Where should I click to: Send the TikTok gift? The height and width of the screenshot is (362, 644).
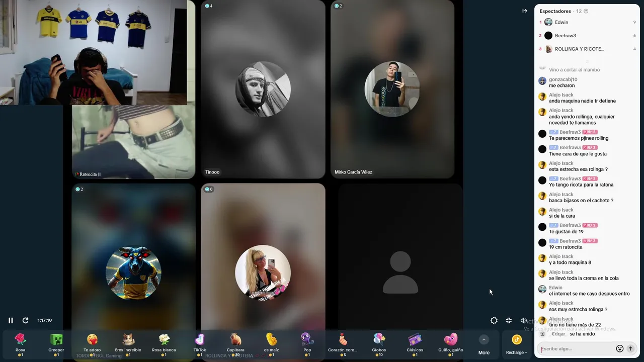click(x=200, y=344)
